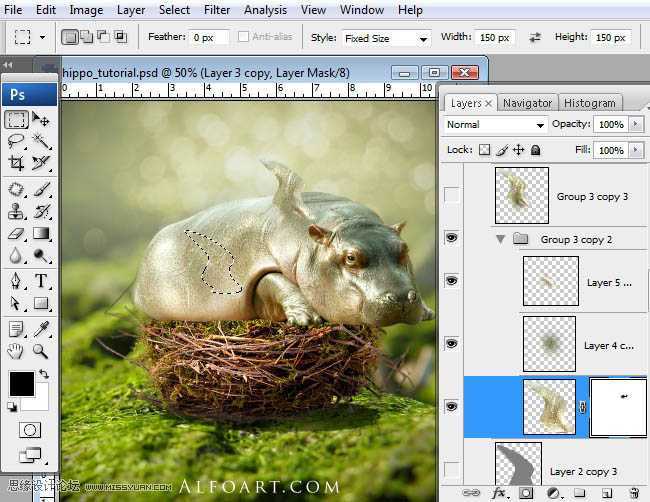The width and height of the screenshot is (650, 502).
Task: Swap width and height values button
Action: coord(535,38)
